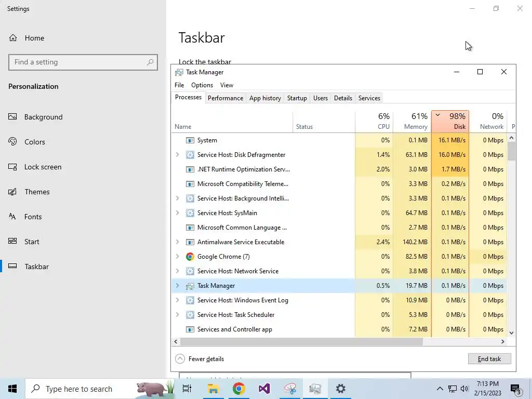Select the Microsoft Common Language process row
This screenshot has height=399, width=532.
(339, 228)
